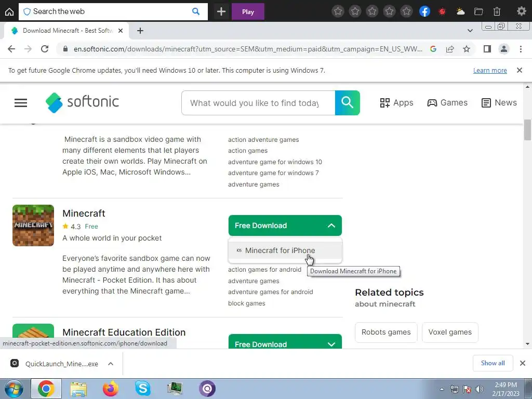Expand download item options chevron
532x399 pixels.
tap(111, 364)
